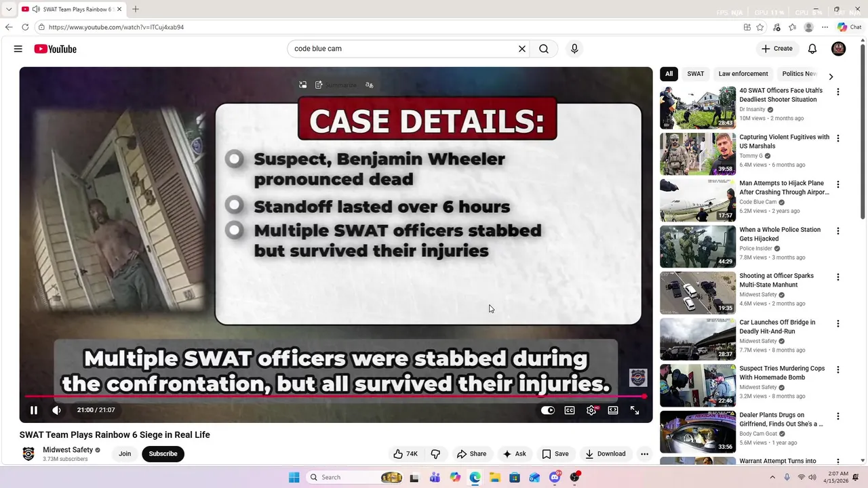
Task: Select the Politics News filter chip
Action: (x=800, y=74)
